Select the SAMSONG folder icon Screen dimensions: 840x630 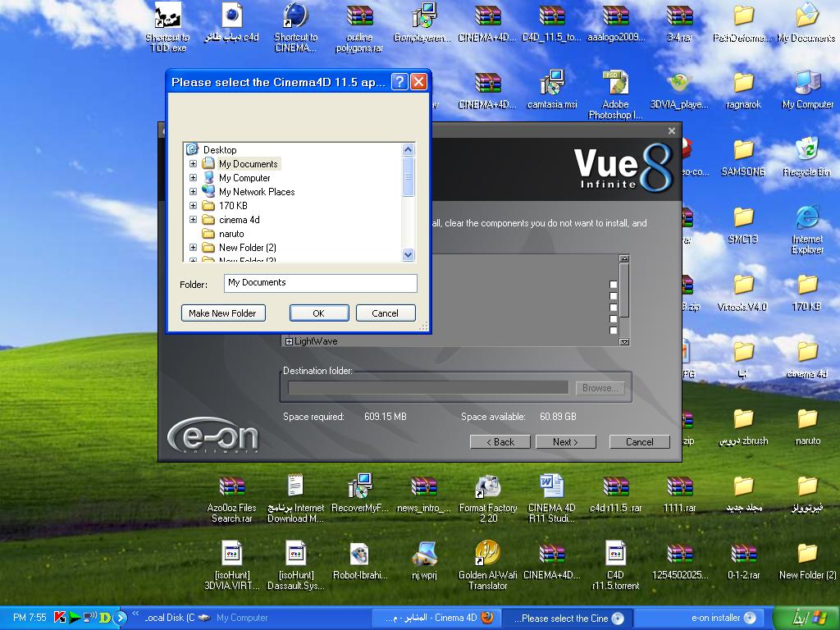(x=743, y=157)
